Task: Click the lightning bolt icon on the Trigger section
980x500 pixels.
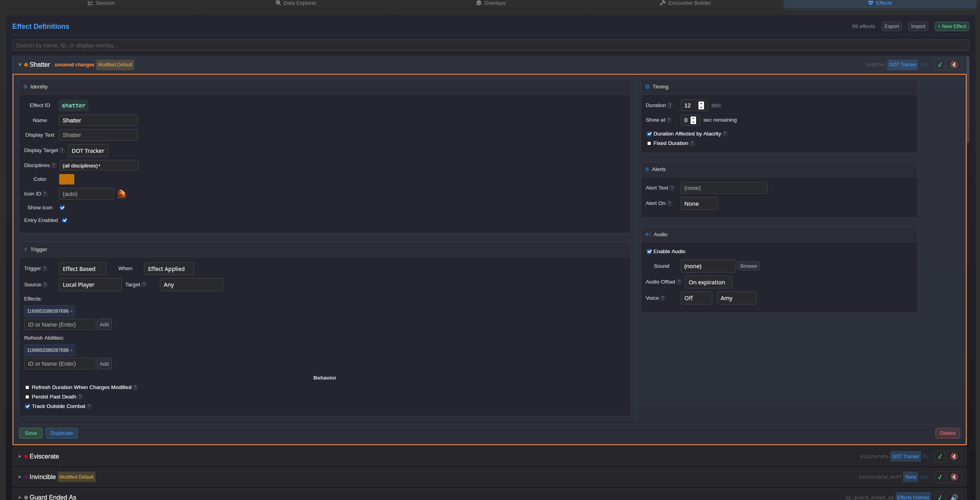Action: tap(26, 249)
